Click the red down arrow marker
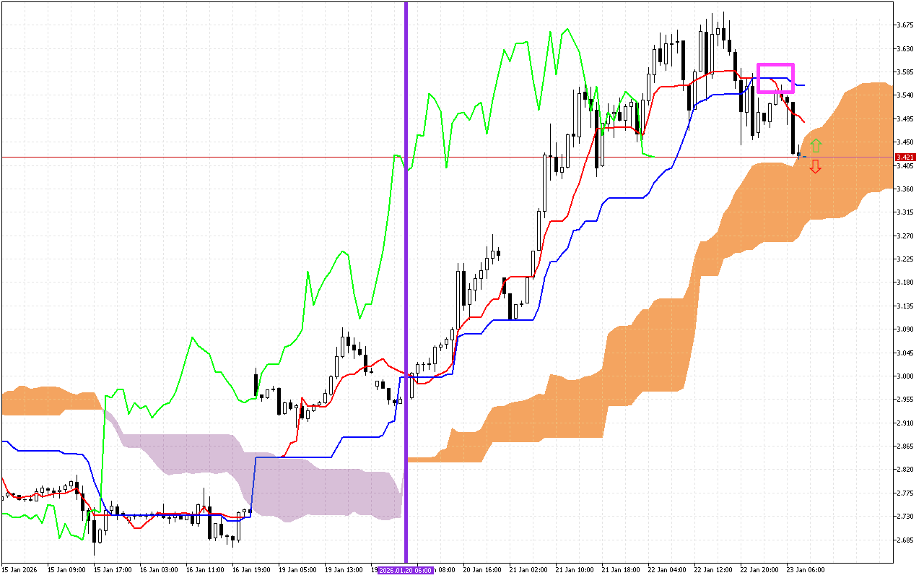This screenshot has width=924, height=578. pos(816,167)
